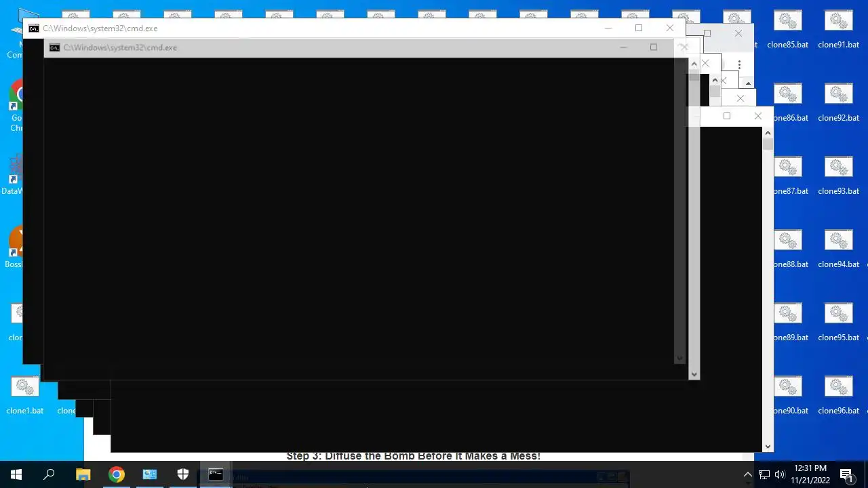Close the rearmost large cmd window
Image resolution: width=868 pixels, height=488 pixels.
coord(758,116)
